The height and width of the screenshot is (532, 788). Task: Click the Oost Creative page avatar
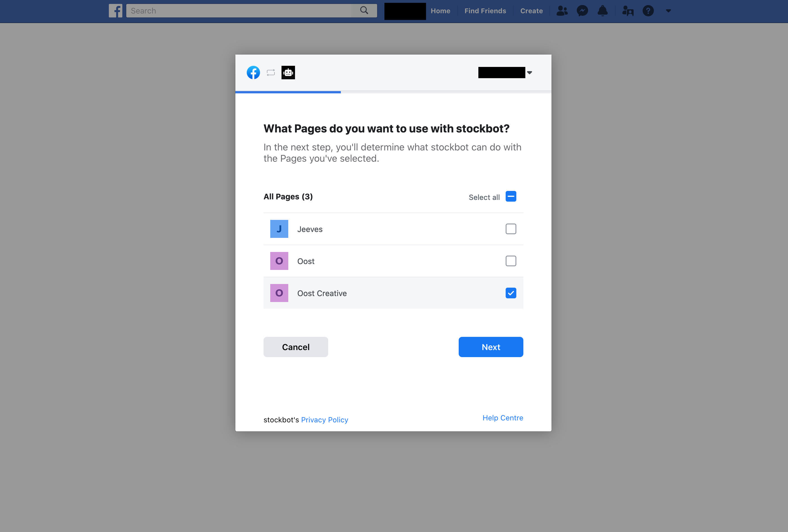(x=279, y=293)
